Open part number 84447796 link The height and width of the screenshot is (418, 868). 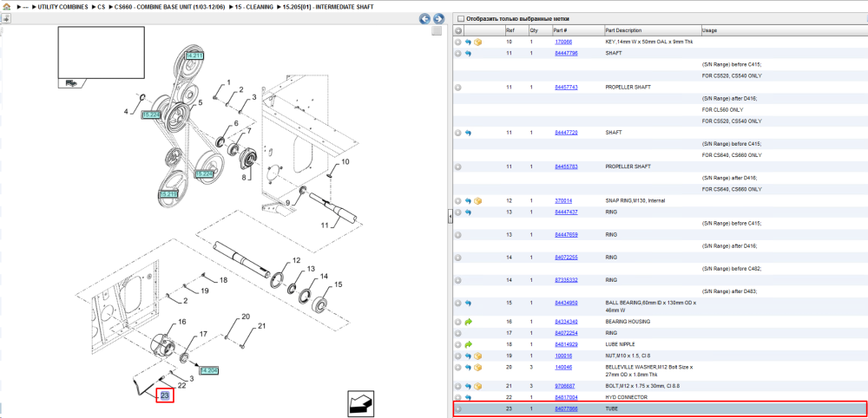click(566, 54)
